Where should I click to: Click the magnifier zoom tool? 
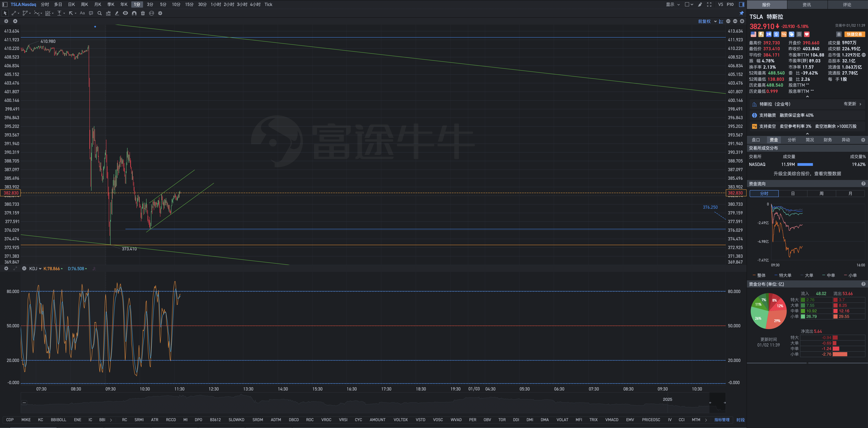click(99, 13)
